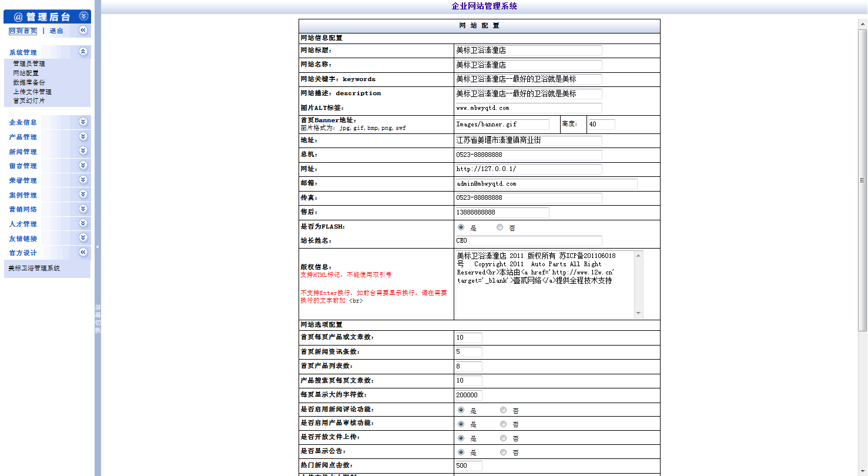The width and height of the screenshot is (868, 476).
Task: Expand the 留言管理 section chevron
Action: (x=83, y=165)
